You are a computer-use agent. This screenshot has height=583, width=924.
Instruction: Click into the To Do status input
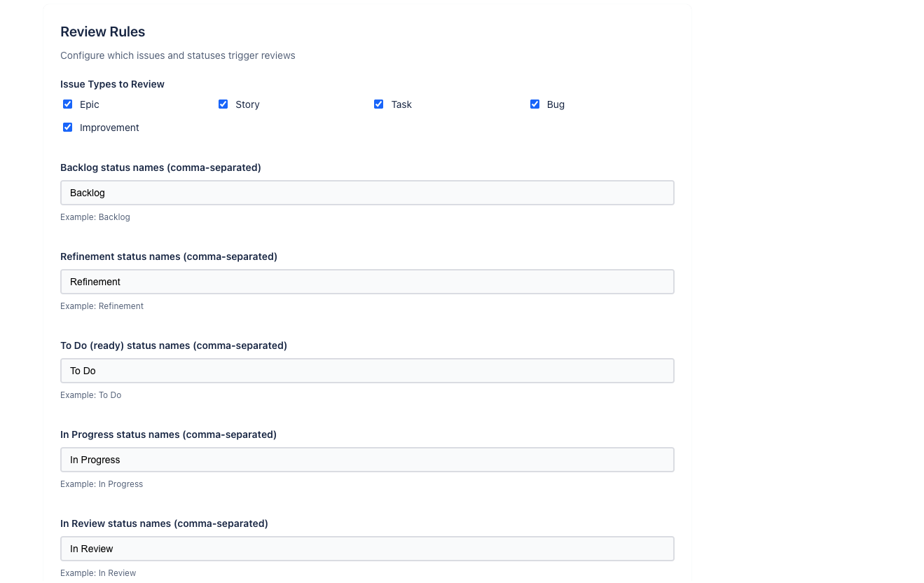click(367, 371)
